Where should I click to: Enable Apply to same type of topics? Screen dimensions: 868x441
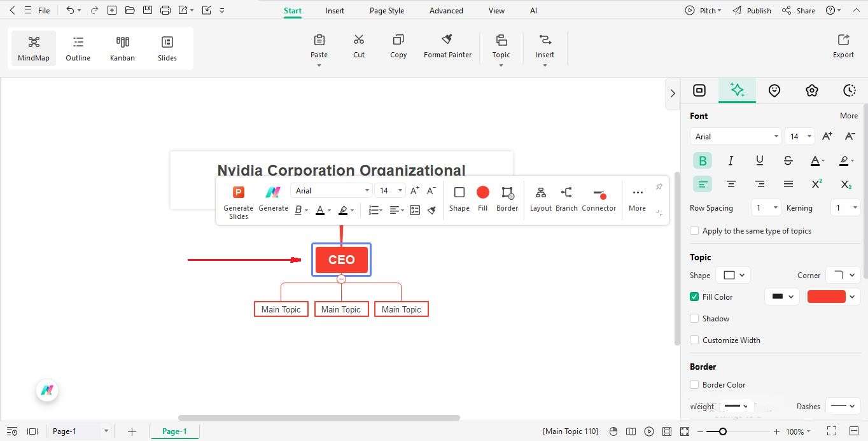click(694, 231)
